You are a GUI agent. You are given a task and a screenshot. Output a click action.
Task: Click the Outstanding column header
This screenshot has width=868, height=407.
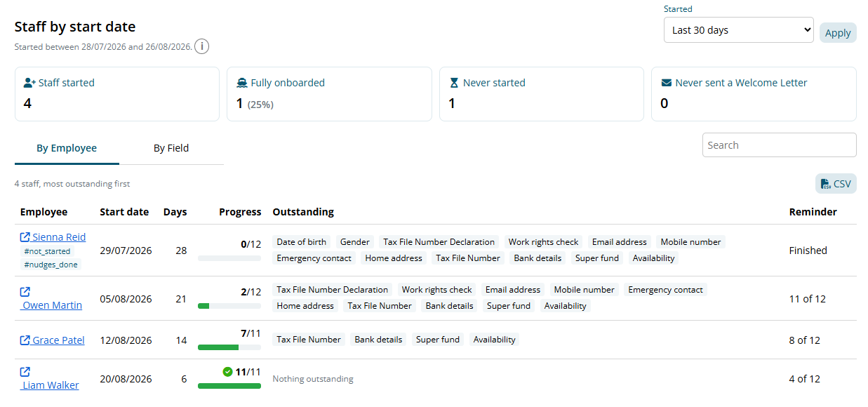coord(303,212)
